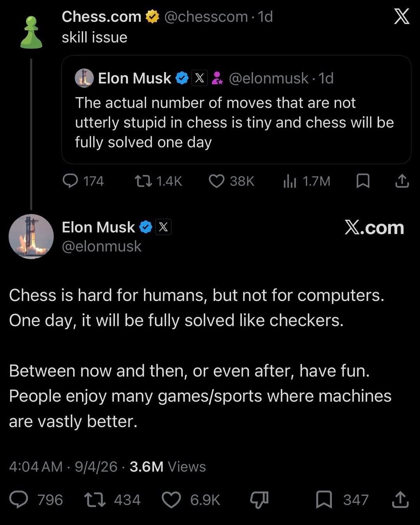Click the X logo on Chess.com post

coord(401,16)
